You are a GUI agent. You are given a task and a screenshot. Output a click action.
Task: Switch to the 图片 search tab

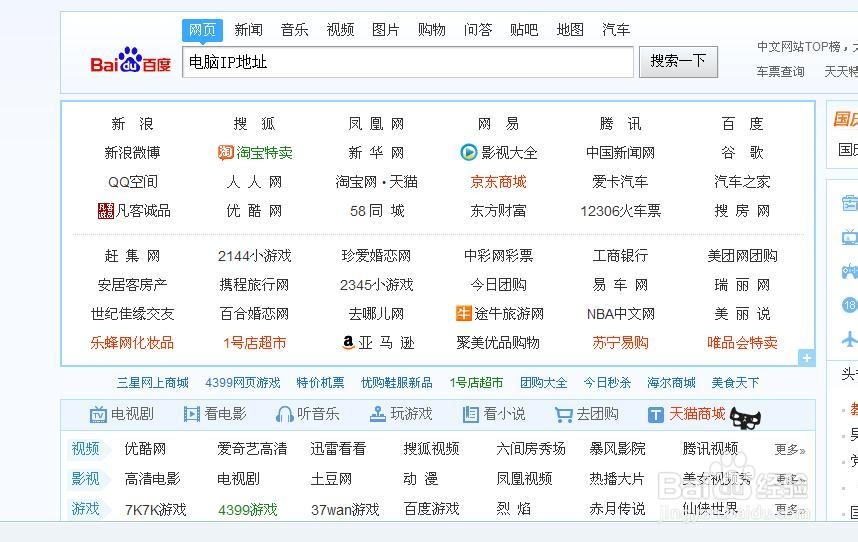click(x=386, y=30)
